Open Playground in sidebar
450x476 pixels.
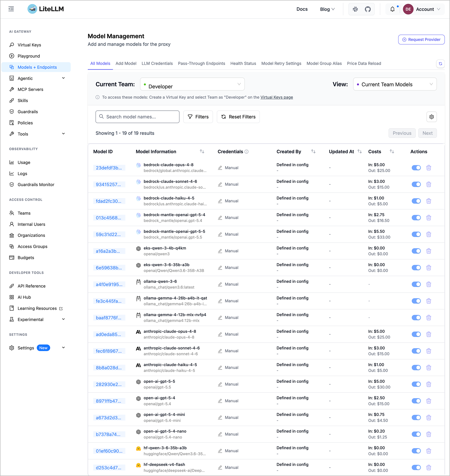(36, 56)
